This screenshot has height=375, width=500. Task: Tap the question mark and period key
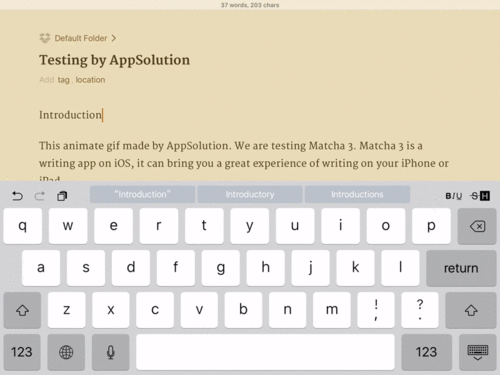coord(420,310)
